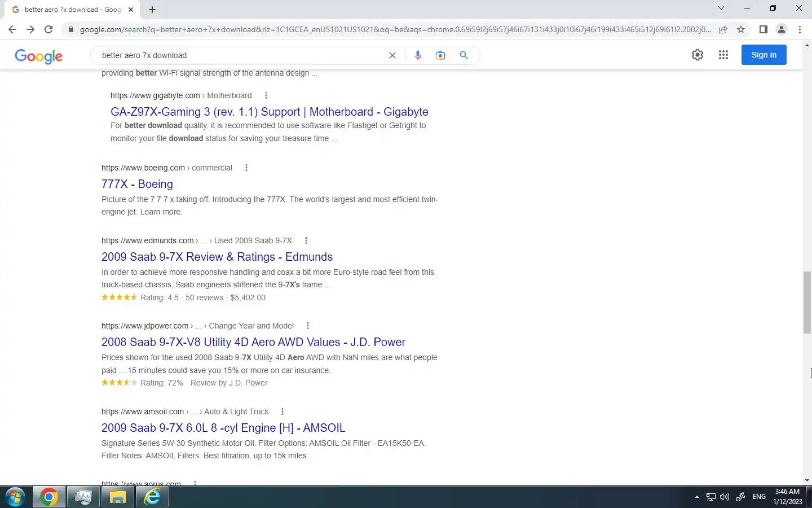The width and height of the screenshot is (812, 508).
Task: Open 2008 Saab 9-7X-V8 J.D. Power link
Action: 253,342
